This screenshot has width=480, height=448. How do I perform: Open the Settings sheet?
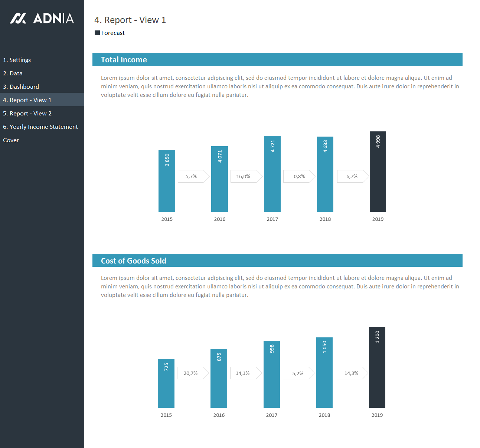(17, 60)
